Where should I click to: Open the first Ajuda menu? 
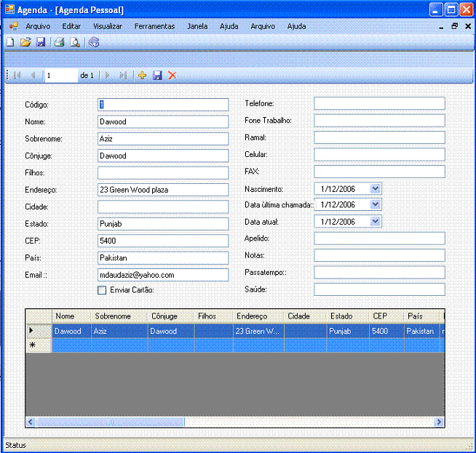click(x=229, y=26)
